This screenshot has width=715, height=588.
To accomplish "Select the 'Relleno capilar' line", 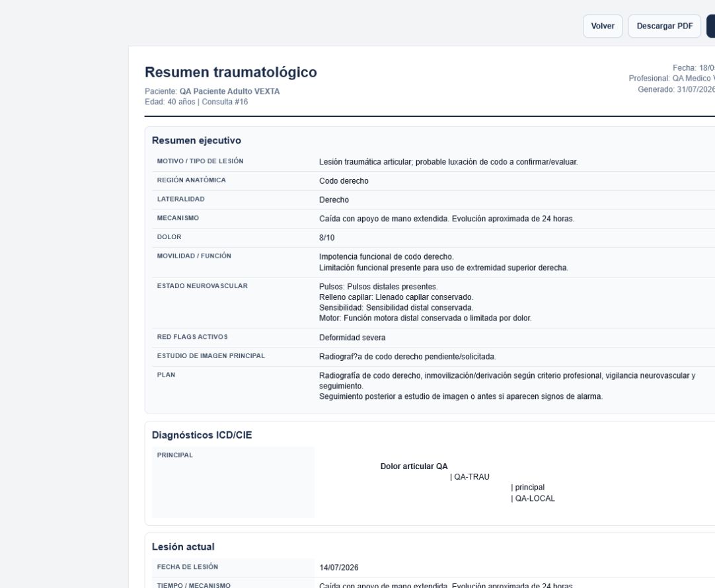I will click(x=396, y=297).
